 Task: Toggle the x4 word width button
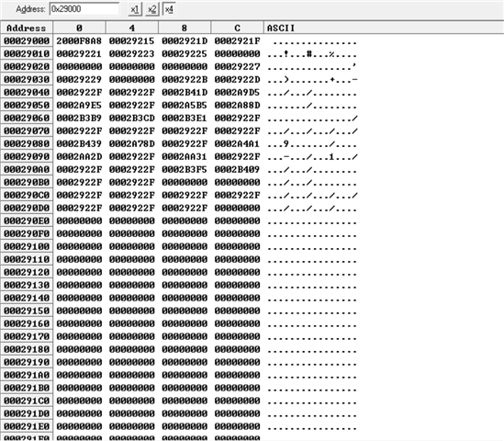tap(169, 9)
